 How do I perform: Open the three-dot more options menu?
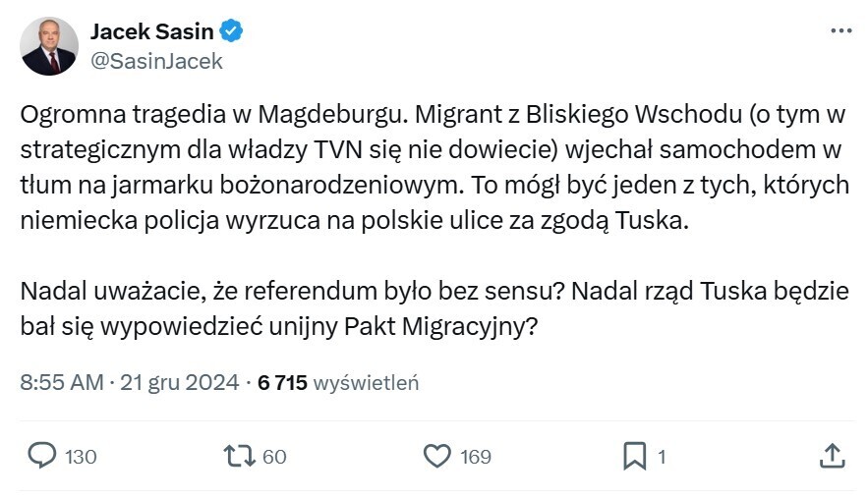(841, 31)
